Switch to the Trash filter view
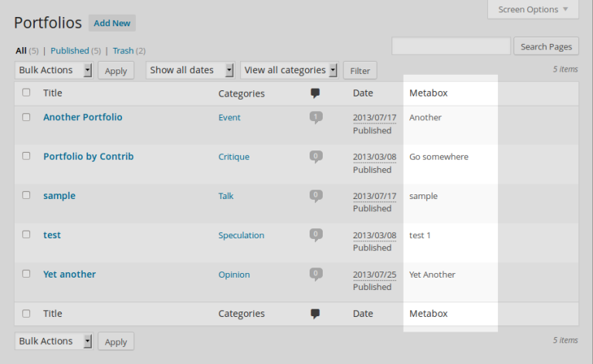593x364 pixels. [123, 51]
